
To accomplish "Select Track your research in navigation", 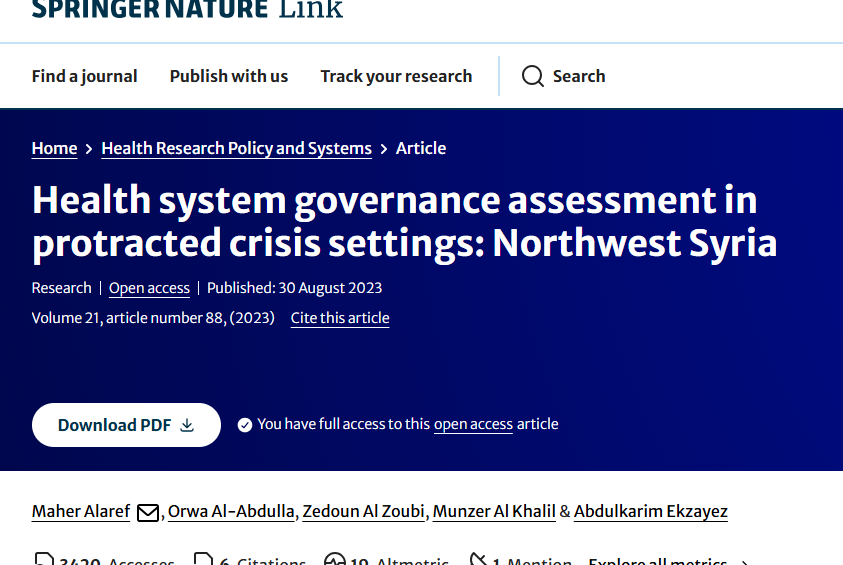I will point(396,76).
